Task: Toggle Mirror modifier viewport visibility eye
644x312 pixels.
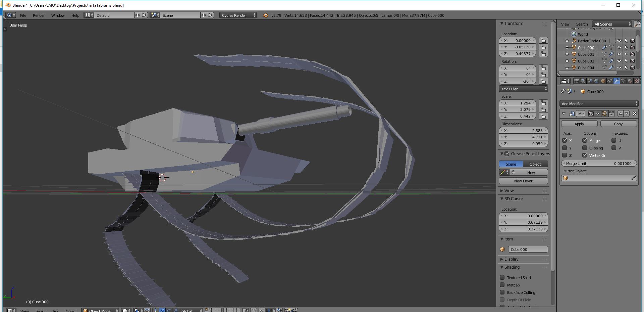Action: (x=597, y=114)
